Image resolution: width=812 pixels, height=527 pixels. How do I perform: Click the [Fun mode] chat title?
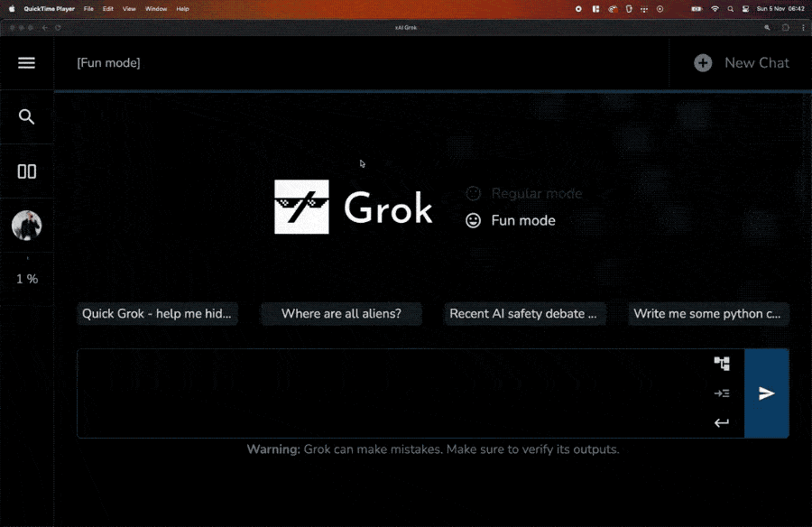click(x=109, y=62)
